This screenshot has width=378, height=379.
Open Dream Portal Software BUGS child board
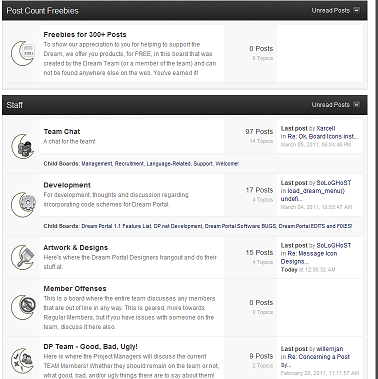pyautogui.click(x=240, y=226)
